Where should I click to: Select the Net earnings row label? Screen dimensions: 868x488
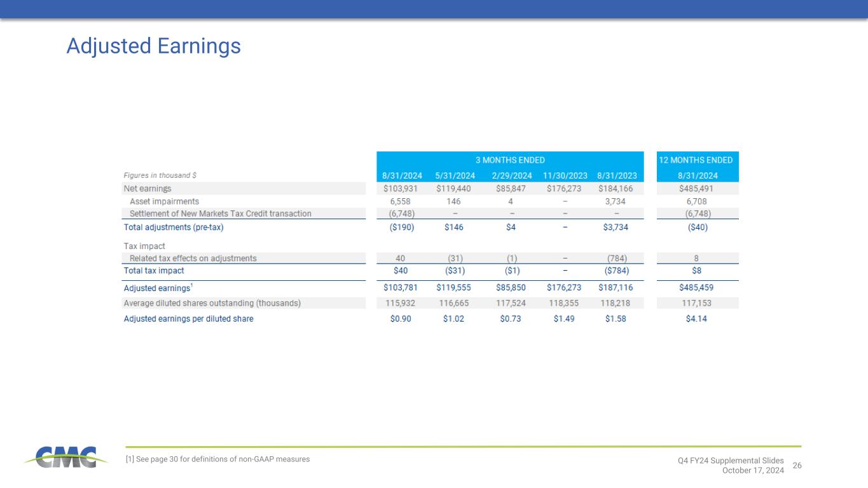point(147,189)
